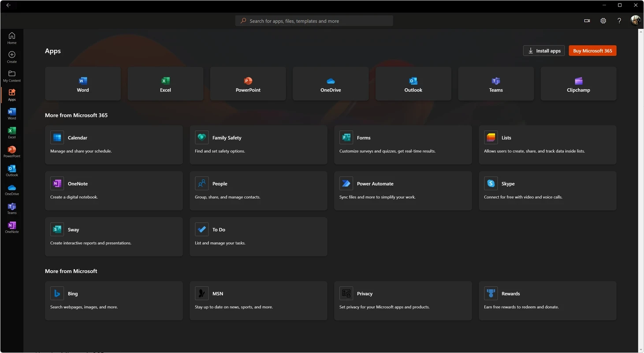The width and height of the screenshot is (644, 353).
Task: Open the Family Safety app card
Action: click(x=258, y=144)
